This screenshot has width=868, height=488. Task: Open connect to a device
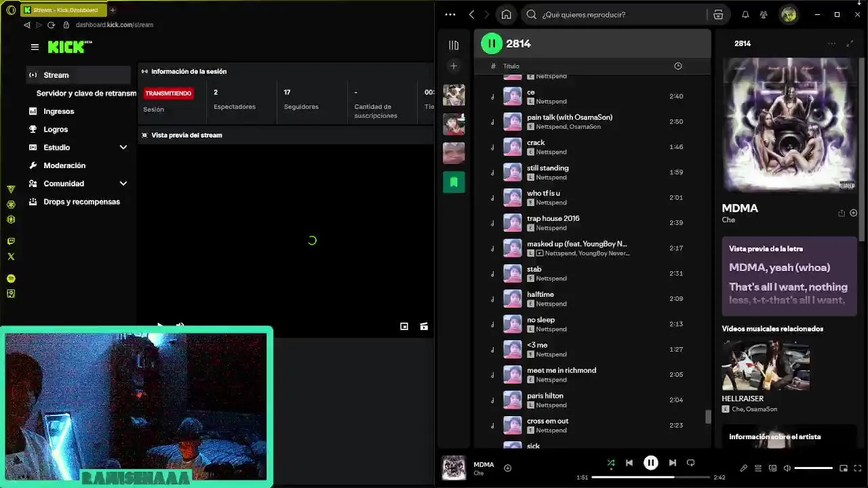(x=773, y=468)
